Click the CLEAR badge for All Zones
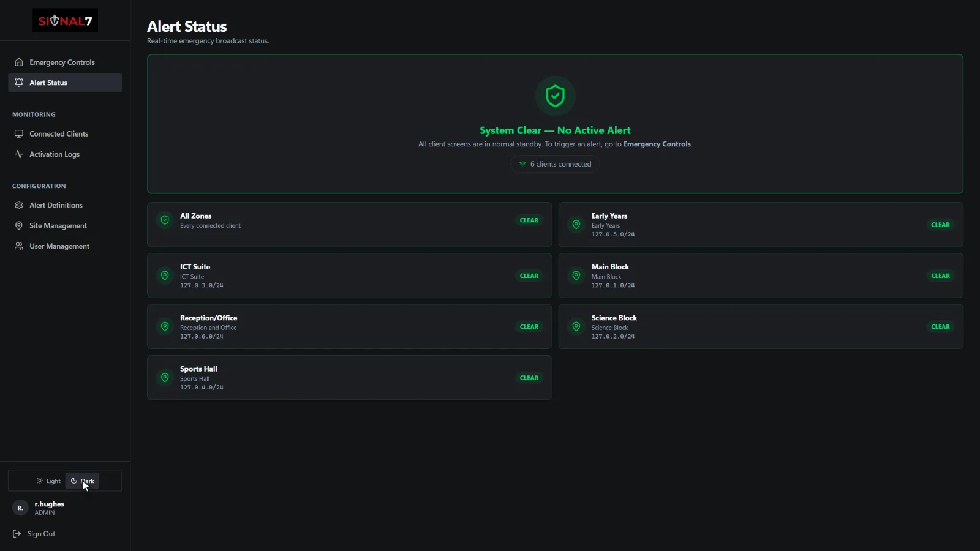Screen dimensions: 980x551 click(x=529, y=220)
